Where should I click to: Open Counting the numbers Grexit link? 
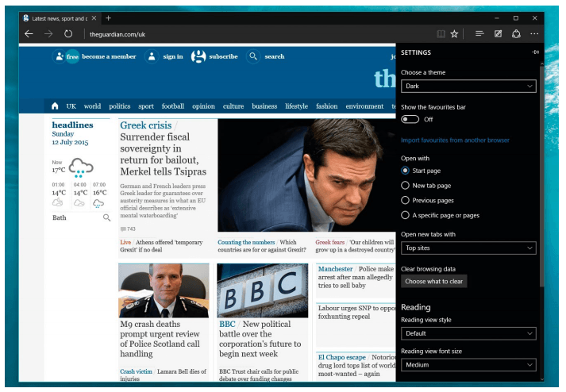coord(262,246)
